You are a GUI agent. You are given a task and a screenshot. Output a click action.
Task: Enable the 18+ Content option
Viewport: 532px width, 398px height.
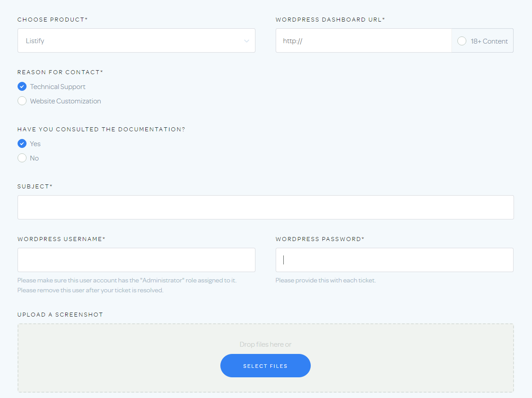pos(462,41)
